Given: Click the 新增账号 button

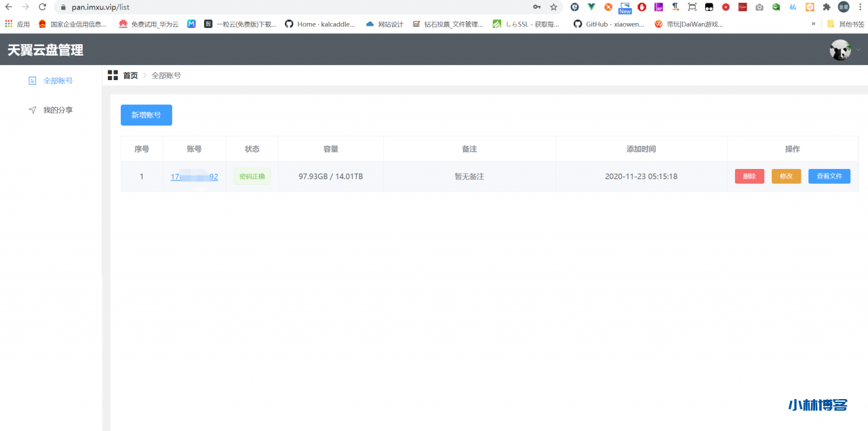Looking at the screenshot, I should pyautogui.click(x=146, y=115).
